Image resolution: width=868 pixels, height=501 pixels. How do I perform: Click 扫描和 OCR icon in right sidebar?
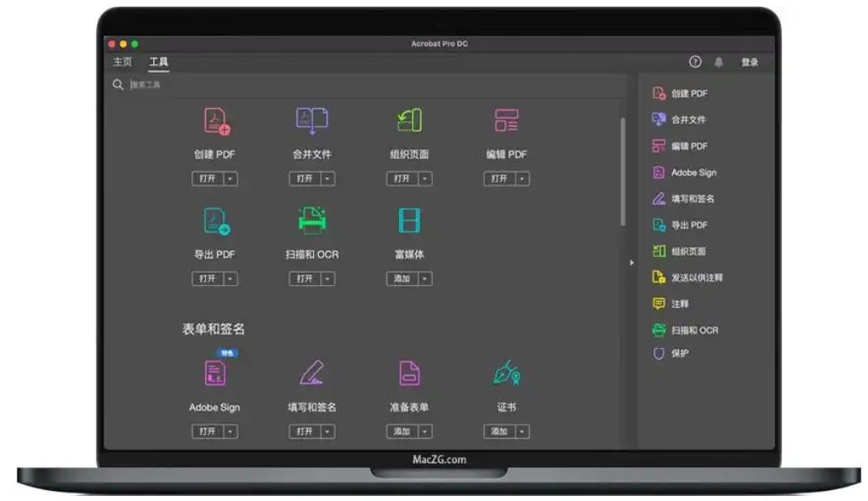coord(659,330)
